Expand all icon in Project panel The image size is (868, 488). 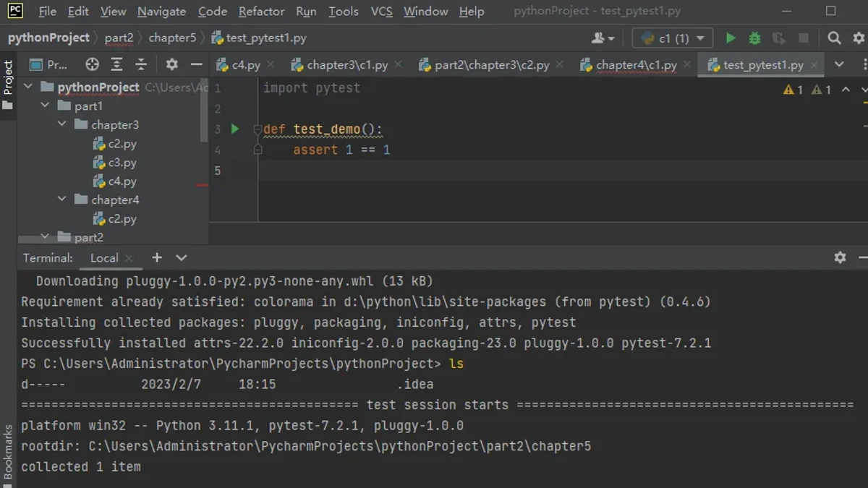[116, 65]
